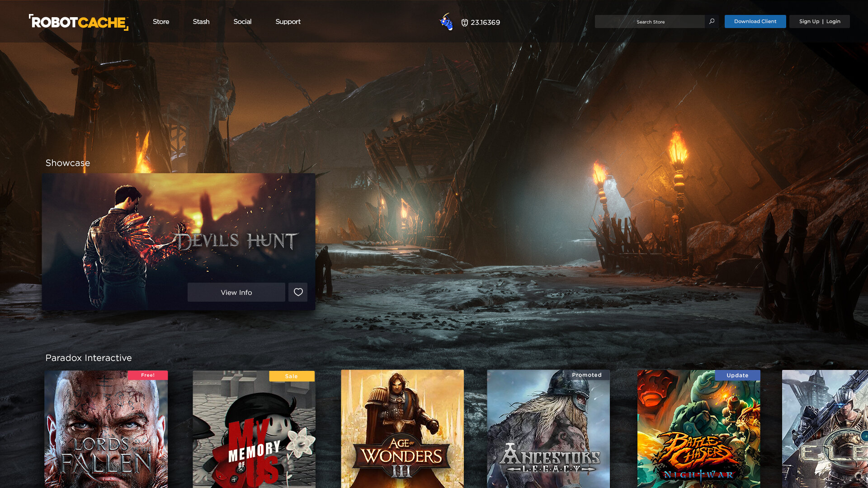Click the magnifying glass search icon
This screenshot has width=868, height=488.
coord(712,21)
